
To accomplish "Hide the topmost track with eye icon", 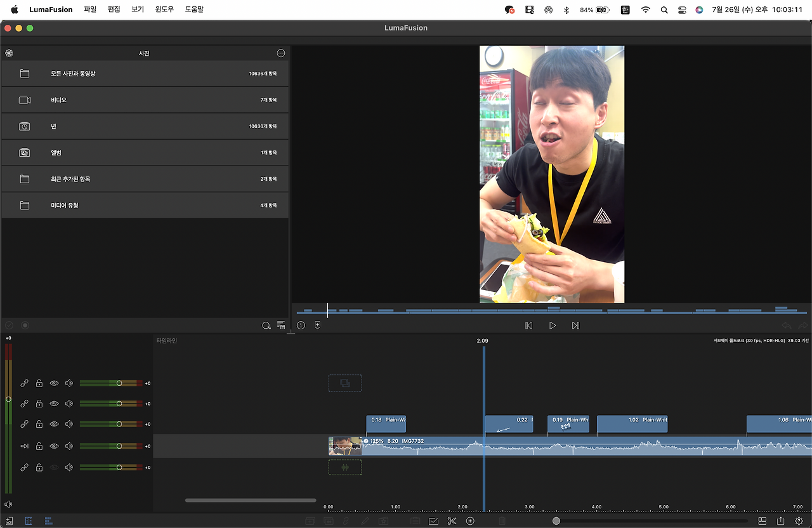I will [54, 383].
